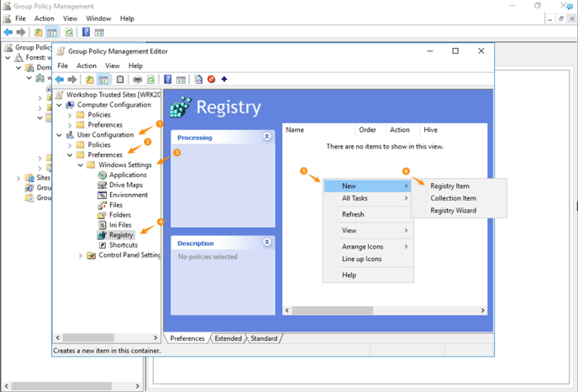Viewport: 578px width, 392px height.
Task: Click the clipboard paste icon in Editor toolbar
Action: 120,79
